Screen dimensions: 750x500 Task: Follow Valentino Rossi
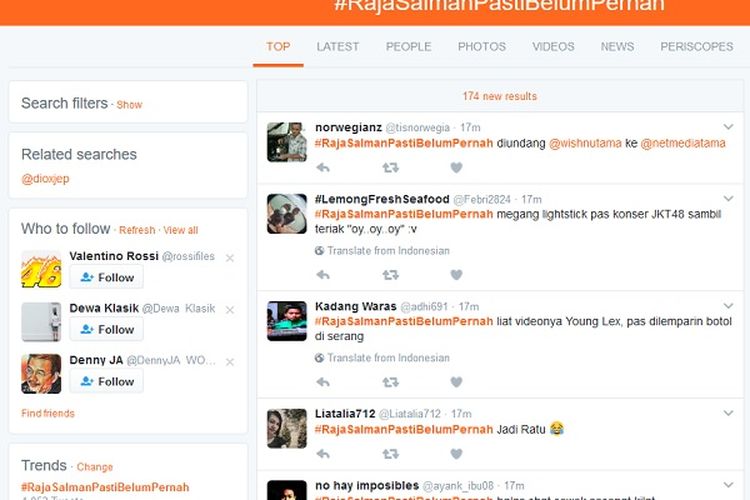(106, 277)
